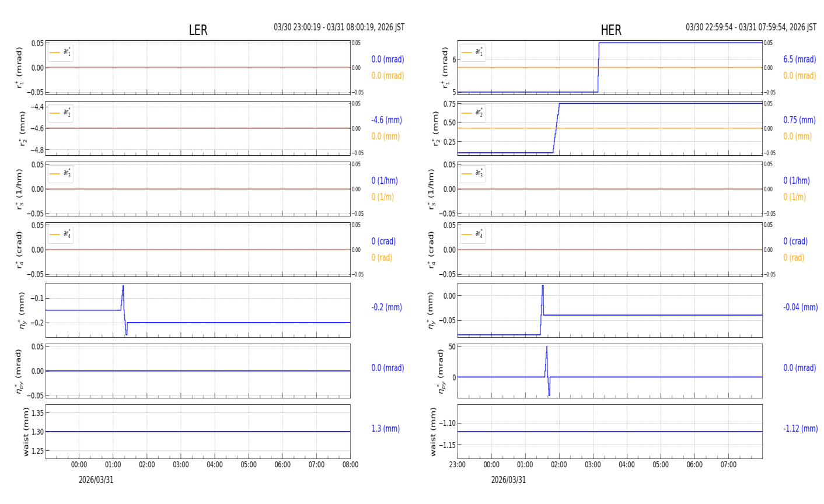Click the 23:00 tick label on the HER axis
824x504 pixels.
pos(458,465)
